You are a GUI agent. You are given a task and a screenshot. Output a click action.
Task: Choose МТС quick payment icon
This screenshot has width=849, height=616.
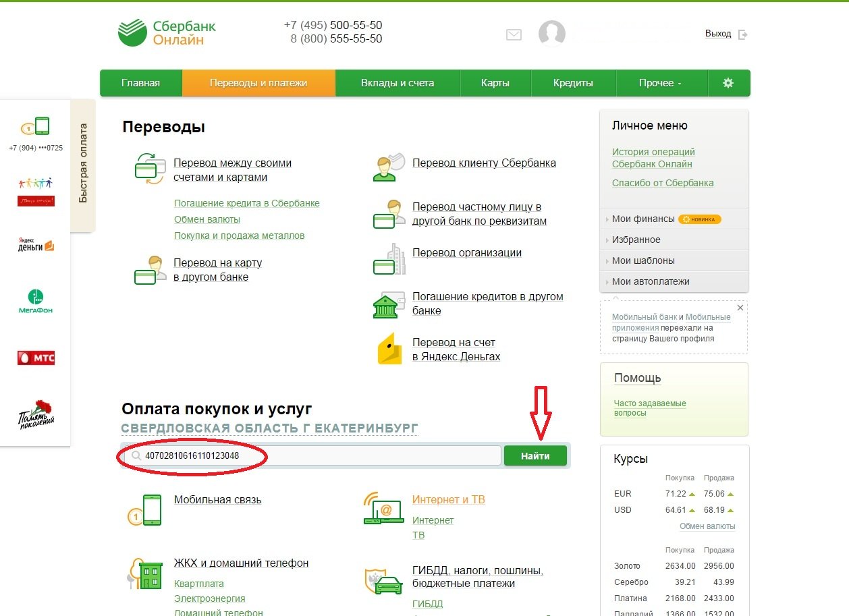click(36, 358)
